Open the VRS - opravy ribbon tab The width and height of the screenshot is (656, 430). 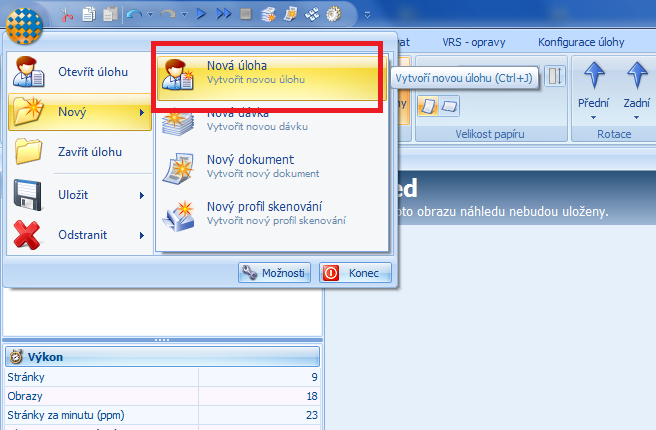pyautogui.click(x=474, y=42)
